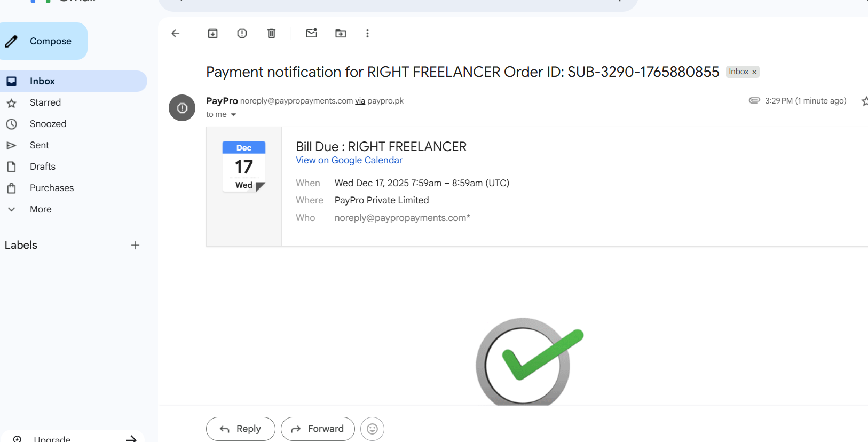Open the Starred folder
This screenshot has width=868, height=442.
45,102
